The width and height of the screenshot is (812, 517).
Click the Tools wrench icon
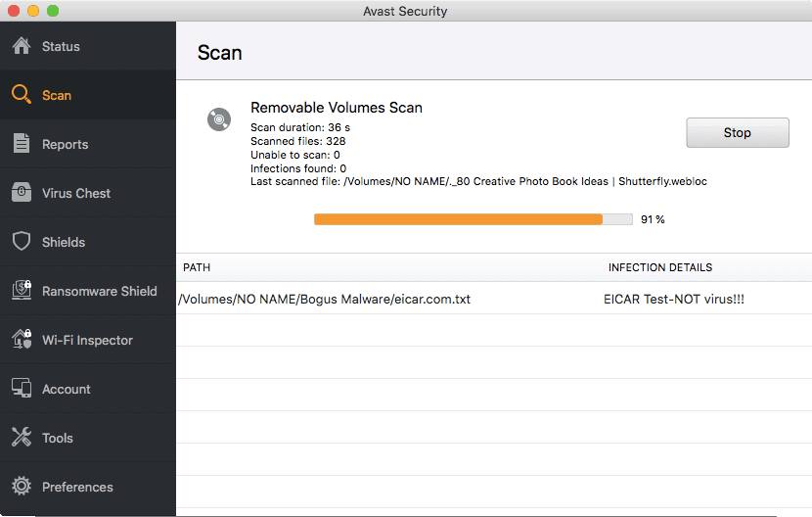22,437
